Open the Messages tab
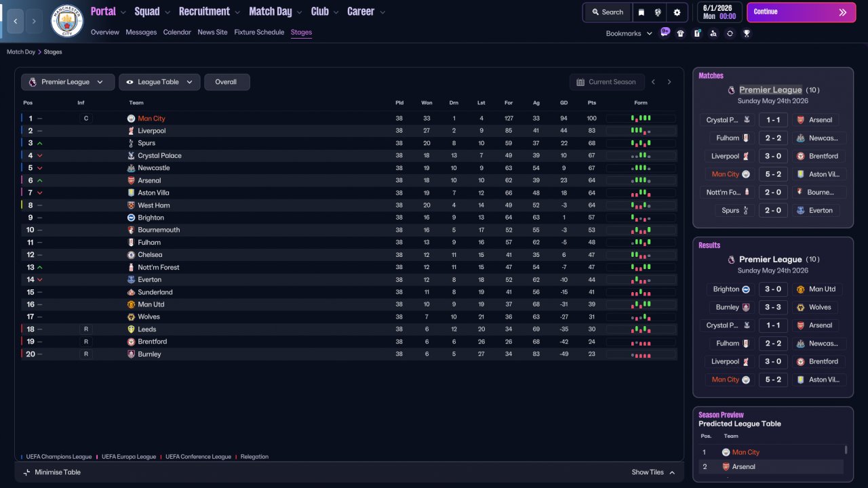The width and height of the screenshot is (868, 488). coord(141,33)
